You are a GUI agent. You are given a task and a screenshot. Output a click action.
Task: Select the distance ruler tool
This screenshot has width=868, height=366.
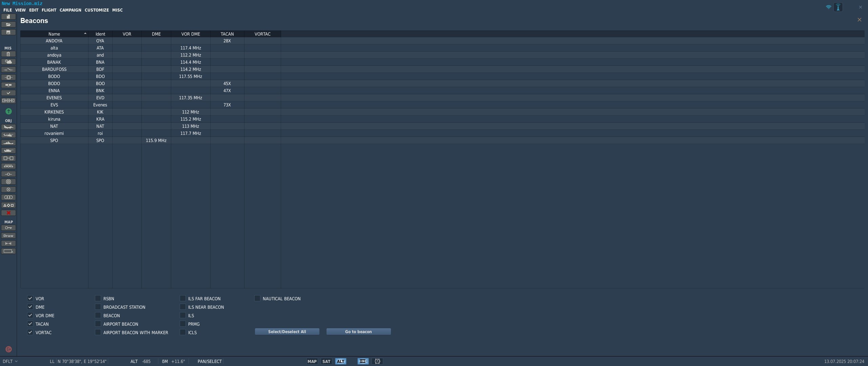(8, 243)
